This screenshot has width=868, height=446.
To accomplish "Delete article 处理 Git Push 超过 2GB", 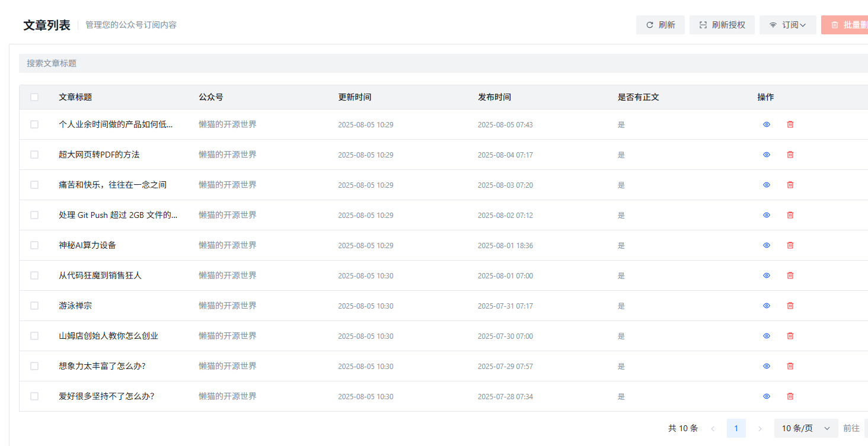I will pyautogui.click(x=790, y=215).
